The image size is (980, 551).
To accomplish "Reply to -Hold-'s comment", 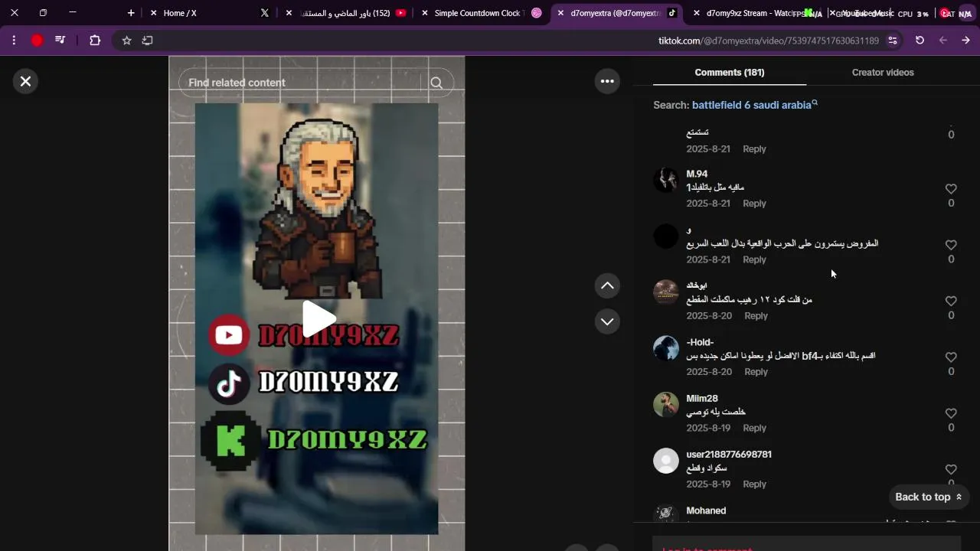I will coord(756,372).
